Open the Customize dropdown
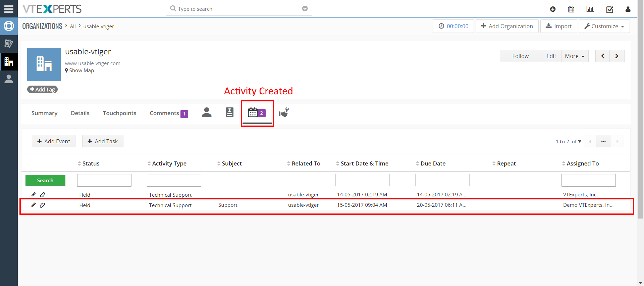This screenshot has width=644, height=286. click(x=604, y=26)
